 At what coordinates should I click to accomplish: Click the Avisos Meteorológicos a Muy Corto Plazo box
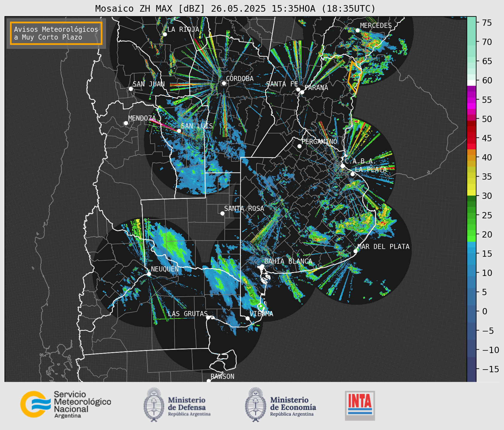[56, 33]
